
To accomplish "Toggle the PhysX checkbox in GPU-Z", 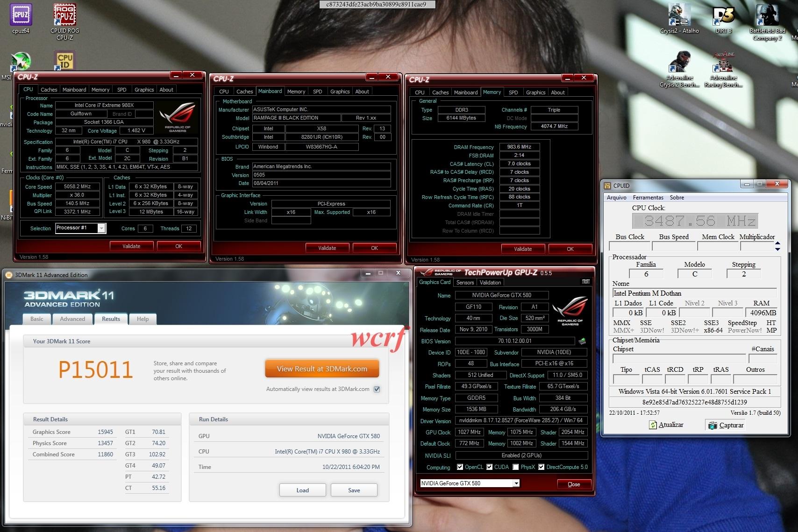I will [515, 467].
